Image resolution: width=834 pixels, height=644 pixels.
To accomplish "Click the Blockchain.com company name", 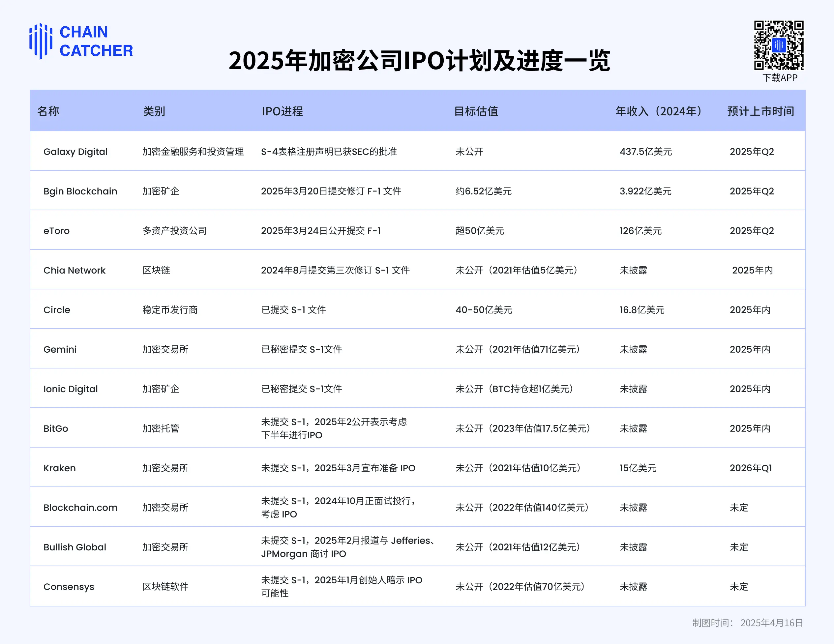I will [x=80, y=507].
